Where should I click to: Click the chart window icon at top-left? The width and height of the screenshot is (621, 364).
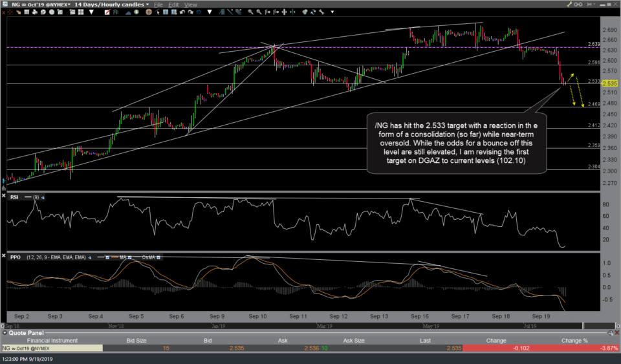click(x=5, y=5)
